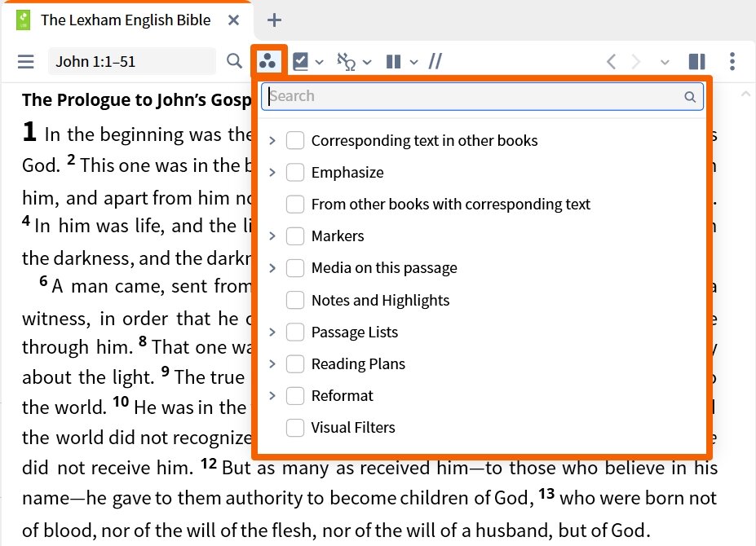Go forward with the right arrow

coord(636,62)
